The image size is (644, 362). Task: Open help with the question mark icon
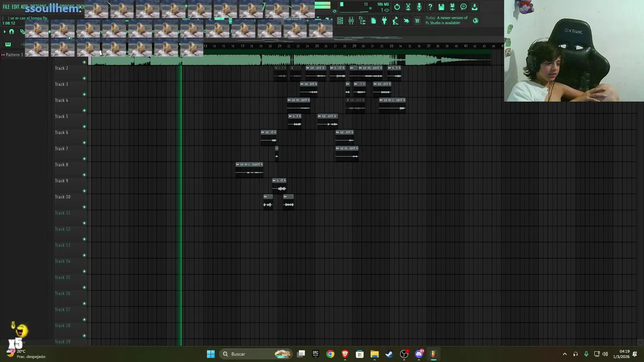point(430,7)
